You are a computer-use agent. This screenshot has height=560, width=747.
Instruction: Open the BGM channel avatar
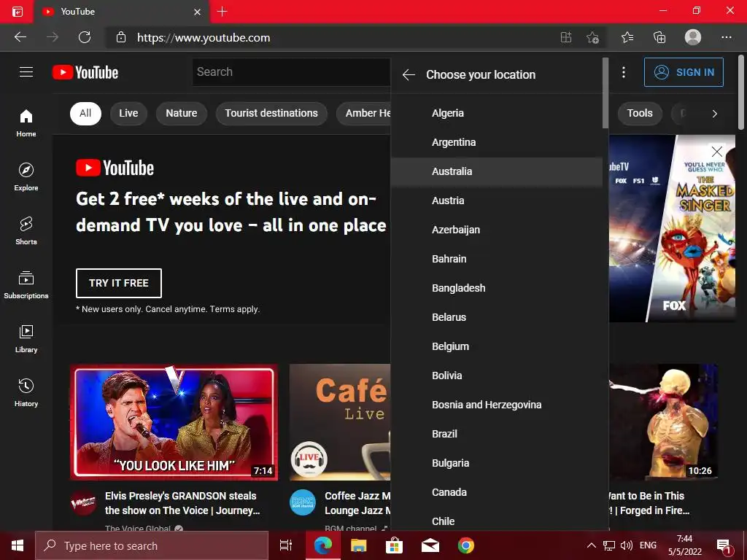tap(303, 502)
